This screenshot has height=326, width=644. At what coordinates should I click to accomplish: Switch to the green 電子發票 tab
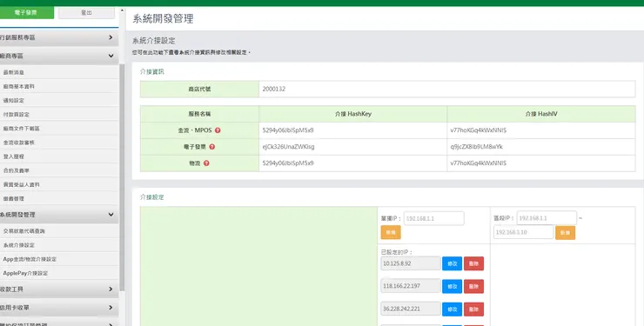tap(26, 13)
